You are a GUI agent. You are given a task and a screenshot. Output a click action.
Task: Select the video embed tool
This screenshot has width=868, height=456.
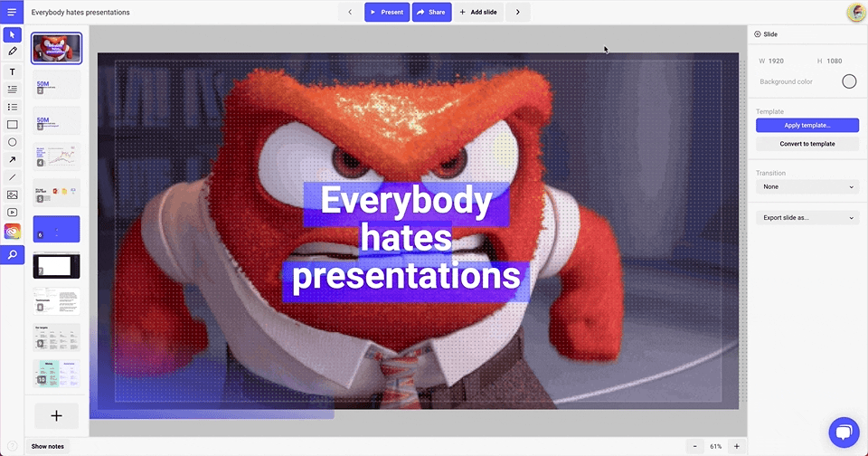[12, 213]
